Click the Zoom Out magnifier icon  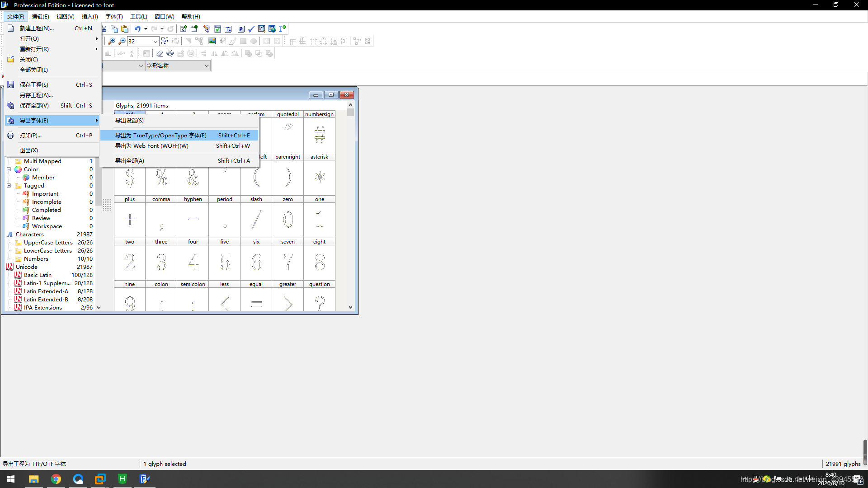point(122,41)
